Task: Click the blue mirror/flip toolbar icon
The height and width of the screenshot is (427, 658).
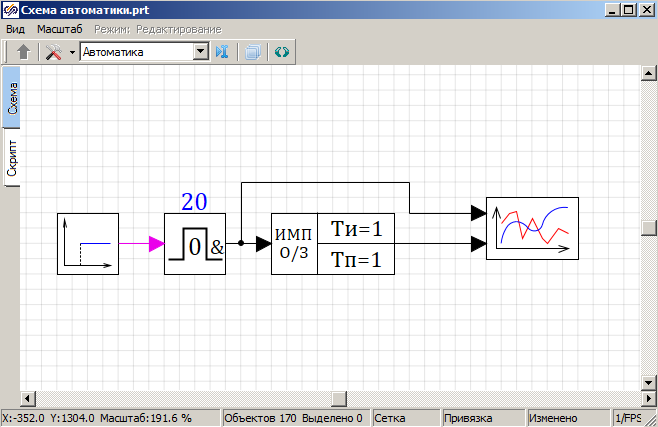Action: coord(222,52)
